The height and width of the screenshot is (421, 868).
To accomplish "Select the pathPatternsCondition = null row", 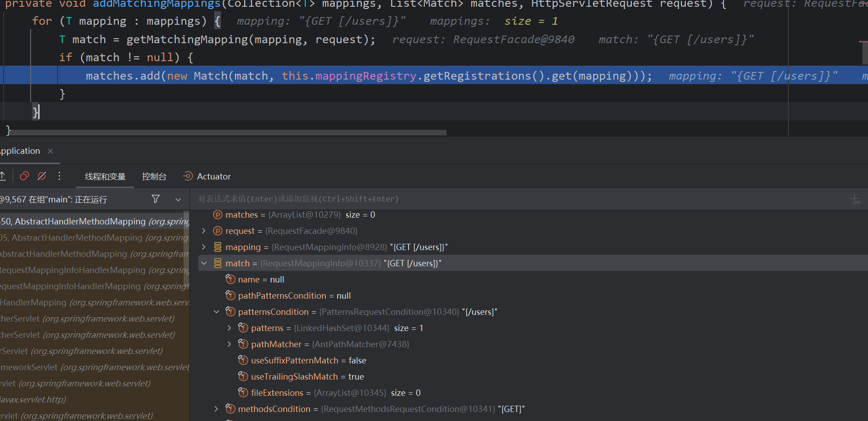I will click(533, 296).
